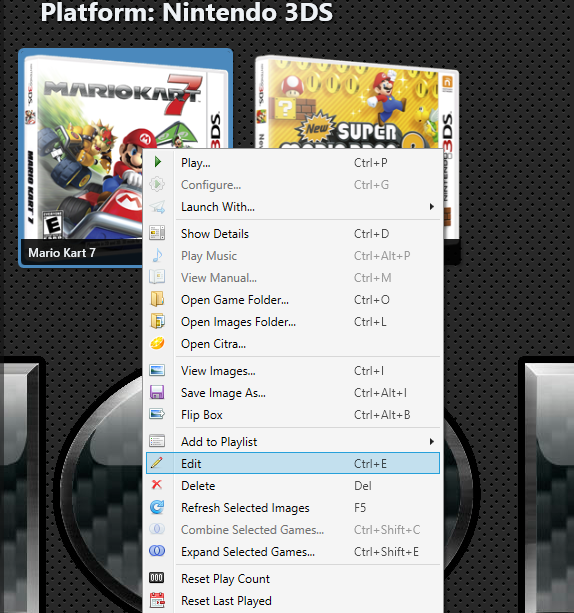Click the Ctrl+P shortcut text

(371, 163)
